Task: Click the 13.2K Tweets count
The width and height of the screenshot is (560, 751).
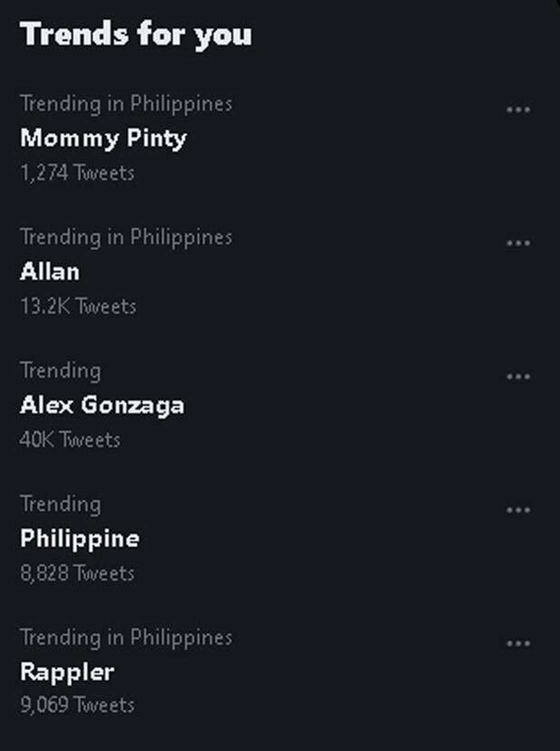Action: click(x=78, y=306)
